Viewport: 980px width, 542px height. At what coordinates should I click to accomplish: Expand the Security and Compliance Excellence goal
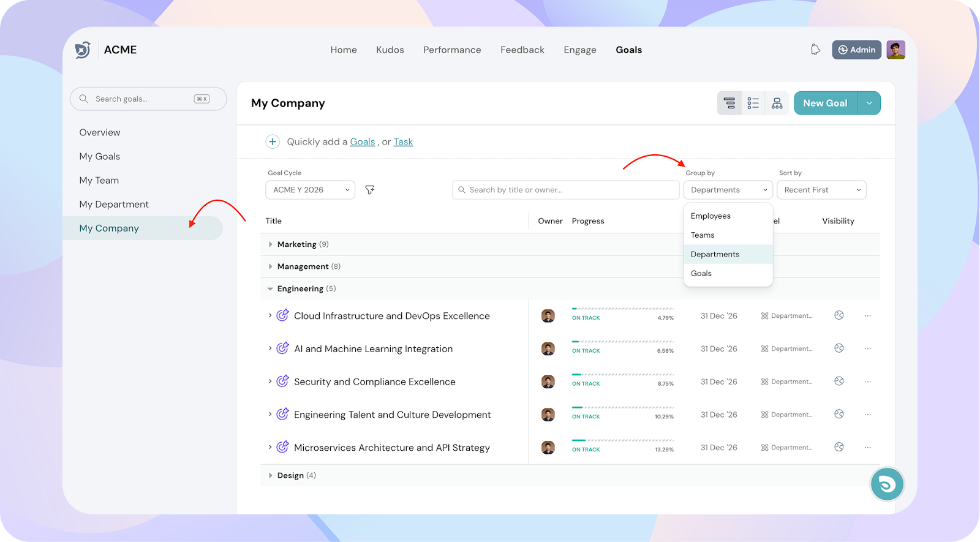coord(269,381)
